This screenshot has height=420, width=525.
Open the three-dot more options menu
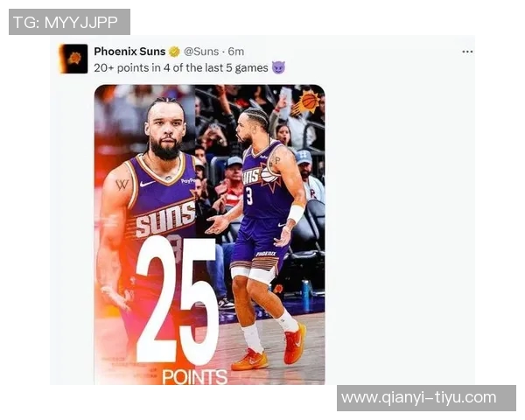467,52
